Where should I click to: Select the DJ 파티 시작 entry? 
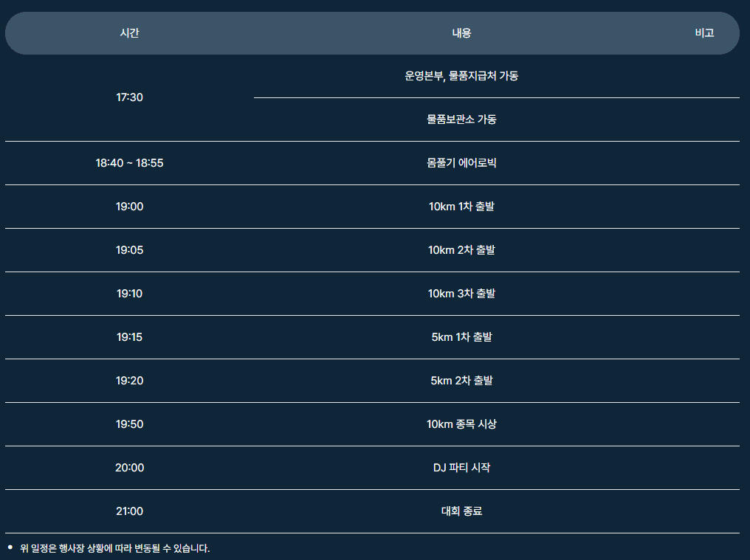point(461,468)
